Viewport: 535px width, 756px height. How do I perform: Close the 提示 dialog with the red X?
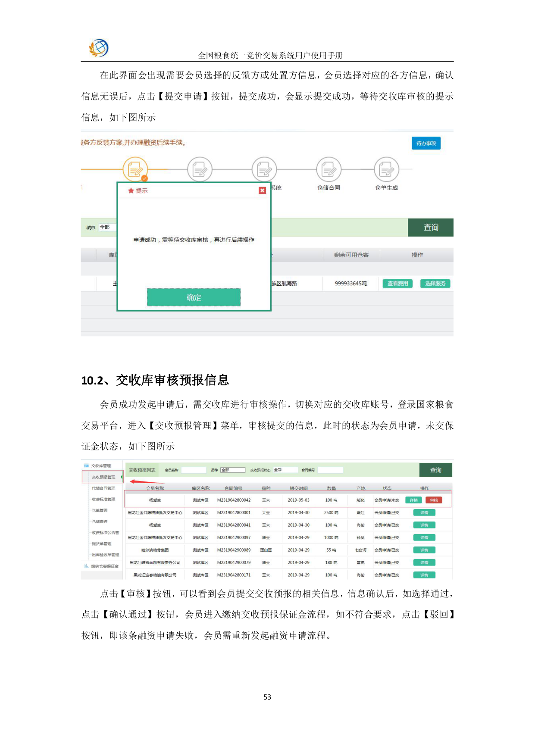(262, 191)
